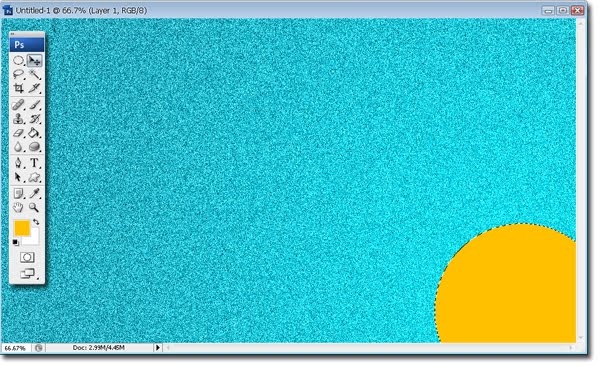Viewport: 600px width, 365px height.
Task: Open the status bar options arrow
Action: tap(158, 348)
